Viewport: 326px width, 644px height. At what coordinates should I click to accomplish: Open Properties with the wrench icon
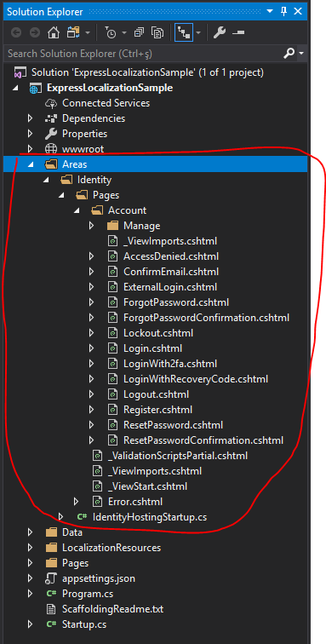(220, 32)
